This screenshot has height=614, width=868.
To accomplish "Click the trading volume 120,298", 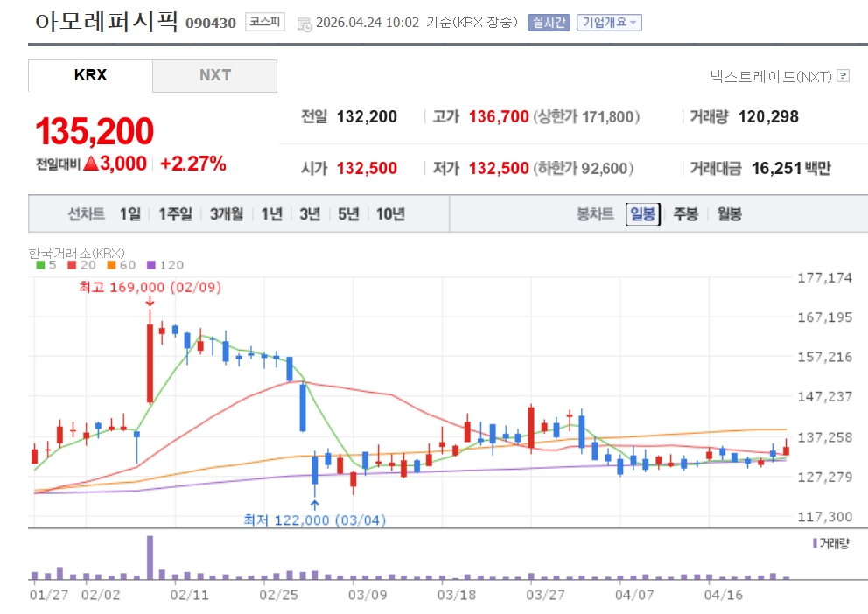I will (768, 116).
